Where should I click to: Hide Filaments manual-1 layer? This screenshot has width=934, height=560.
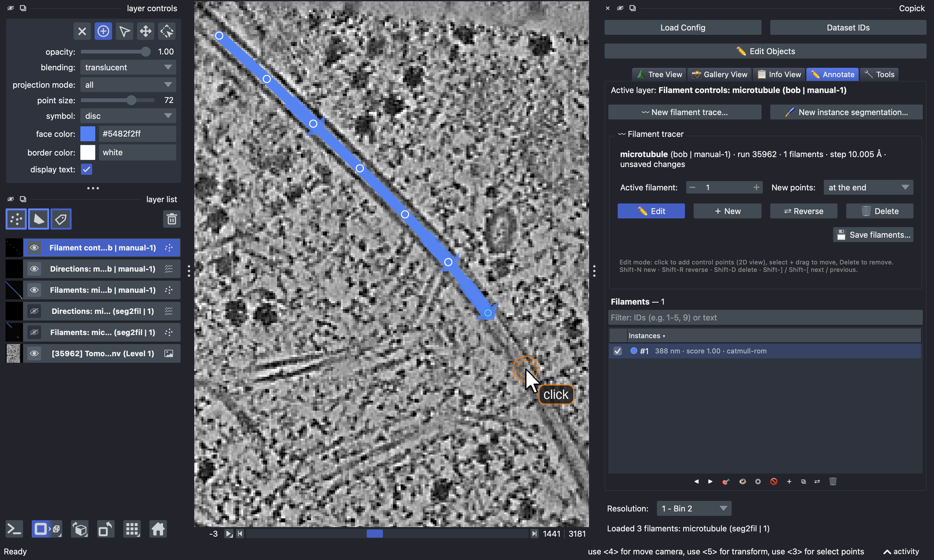pos(34,290)
